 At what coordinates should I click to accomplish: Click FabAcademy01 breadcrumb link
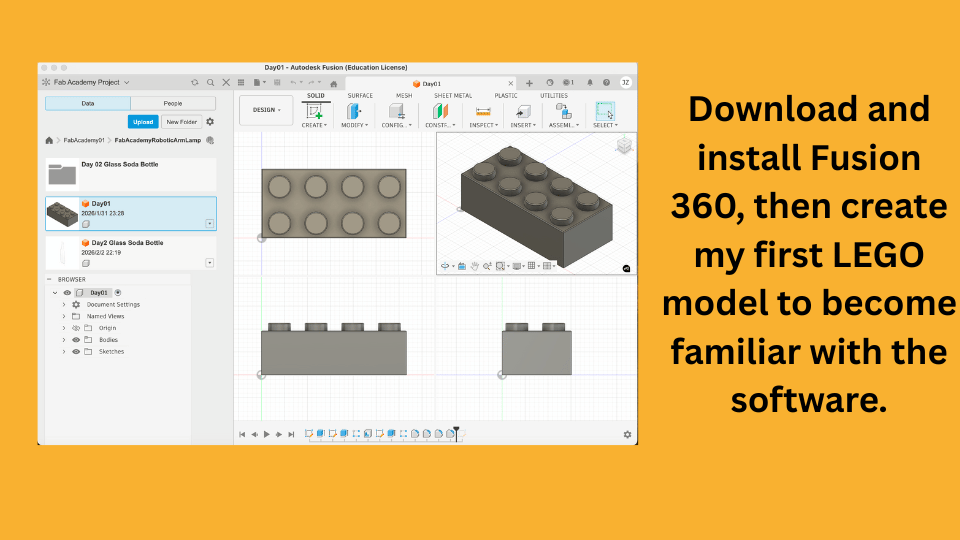tap(84, 140)
